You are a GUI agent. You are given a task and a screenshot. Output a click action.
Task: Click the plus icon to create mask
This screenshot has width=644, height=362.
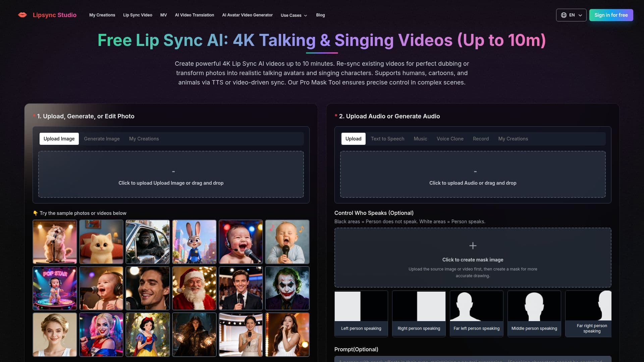(x=473, y=246)
